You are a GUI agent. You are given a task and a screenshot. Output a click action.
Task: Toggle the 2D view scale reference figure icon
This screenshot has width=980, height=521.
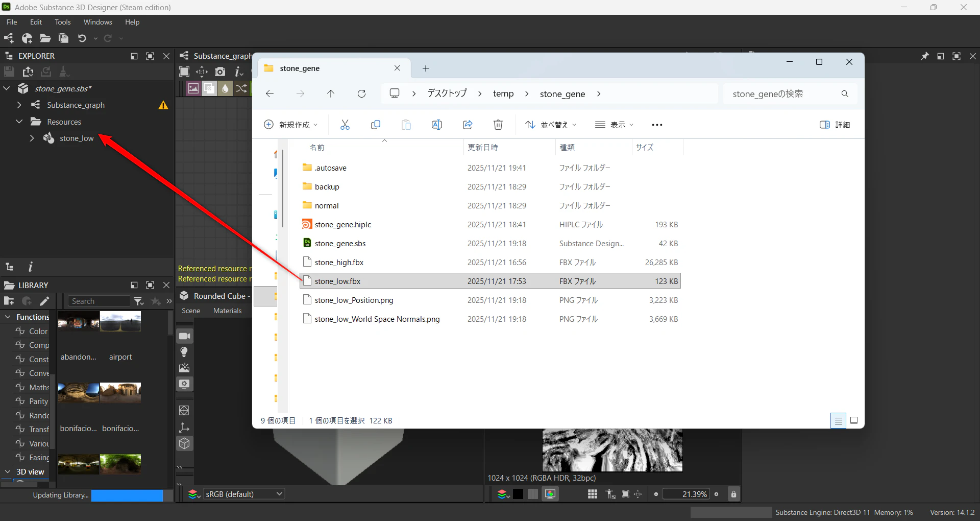tap(610, 494)
